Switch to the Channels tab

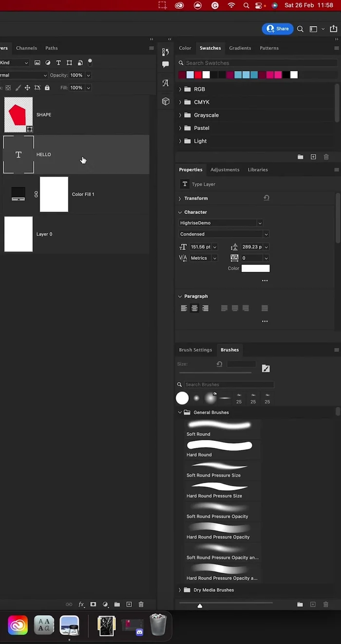tap(26, 48)
